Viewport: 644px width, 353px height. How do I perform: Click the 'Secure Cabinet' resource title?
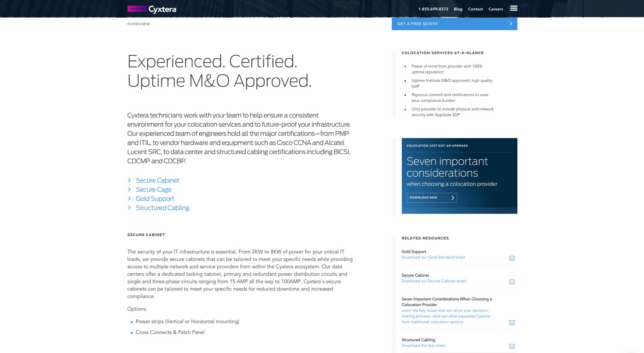click(x=415, y=275)
